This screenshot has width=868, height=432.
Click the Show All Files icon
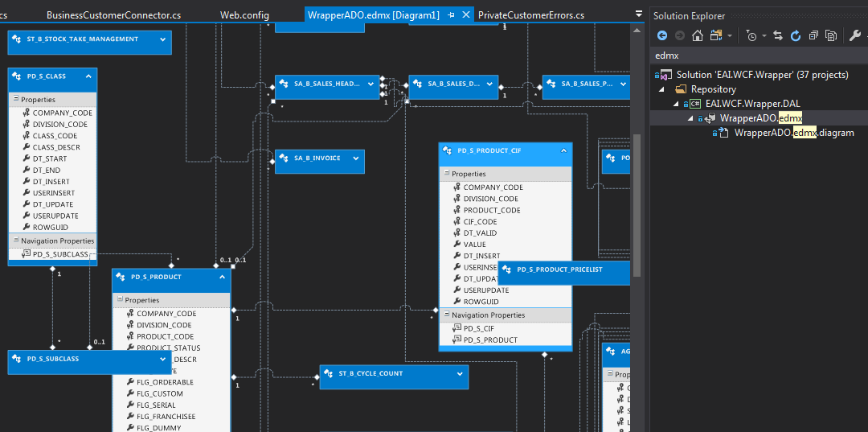(x=831, y=35)
